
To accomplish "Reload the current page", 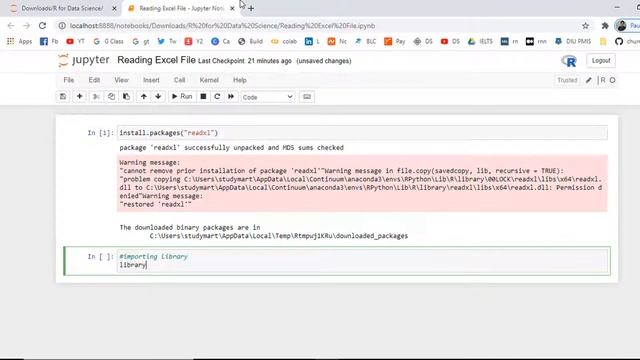I will point(42,26).
